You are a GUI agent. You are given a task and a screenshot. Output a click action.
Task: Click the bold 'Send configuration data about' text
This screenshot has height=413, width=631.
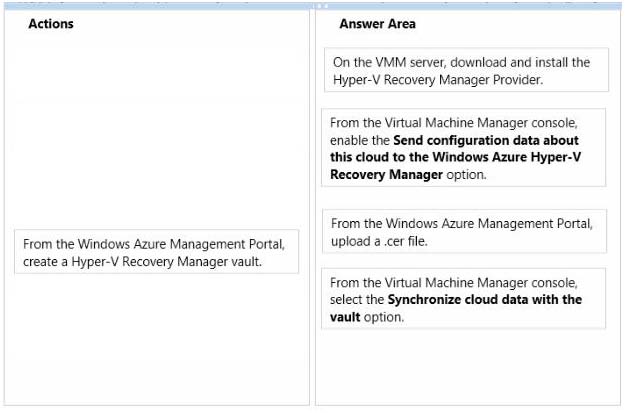486,140
